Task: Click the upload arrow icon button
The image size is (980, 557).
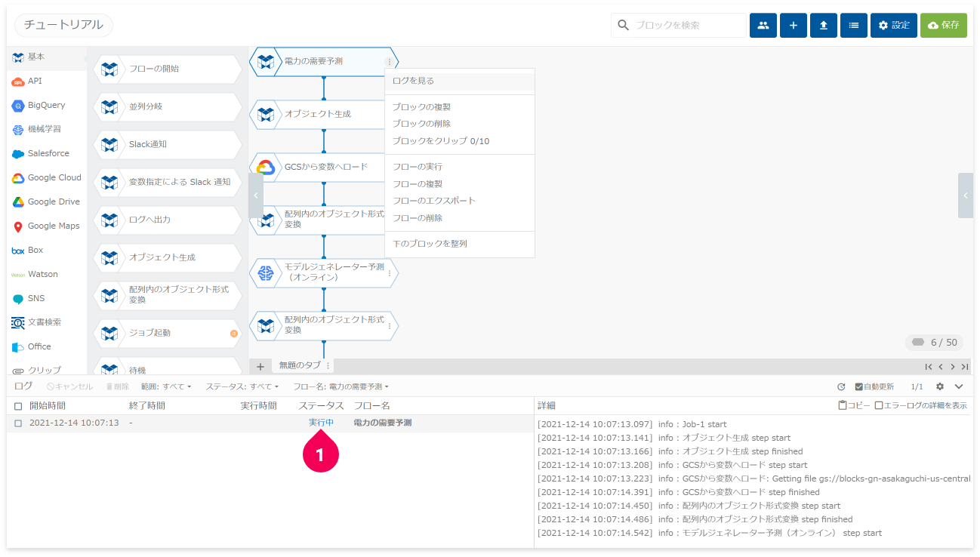Action: tap(823, 25)
